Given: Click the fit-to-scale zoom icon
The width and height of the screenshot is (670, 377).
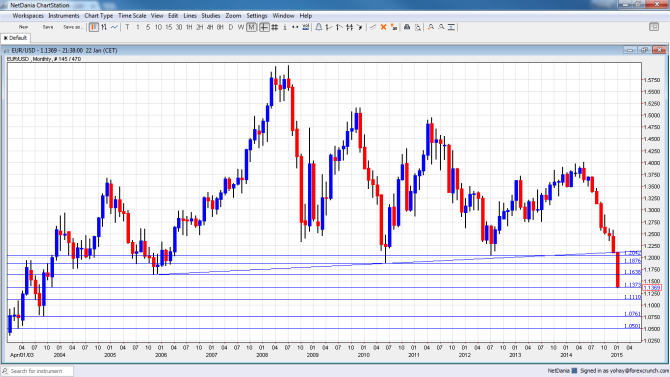Looking at the screenshot, I should 452,27.
